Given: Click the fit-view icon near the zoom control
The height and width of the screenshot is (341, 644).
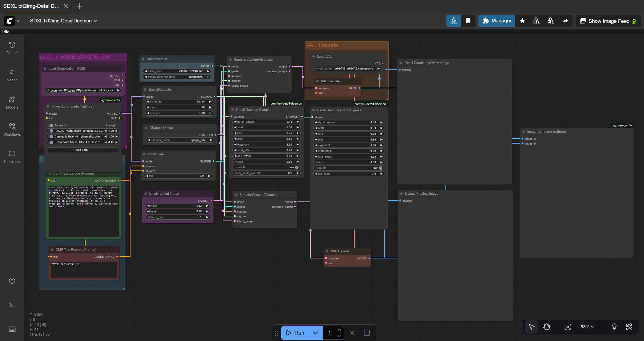Looking at the screenshot, I should (568, 327).
